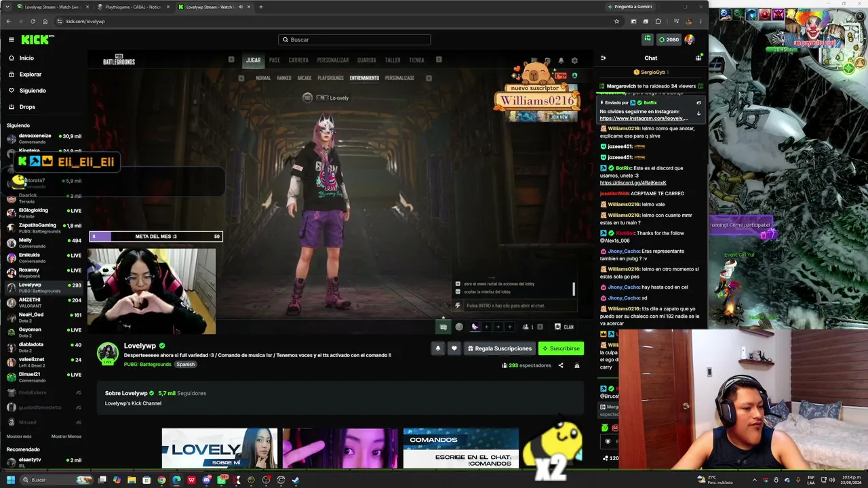This screenshot has width=868, height=488.
Task: Open WhatsApp from the taskbar
Action: point(222,480)
